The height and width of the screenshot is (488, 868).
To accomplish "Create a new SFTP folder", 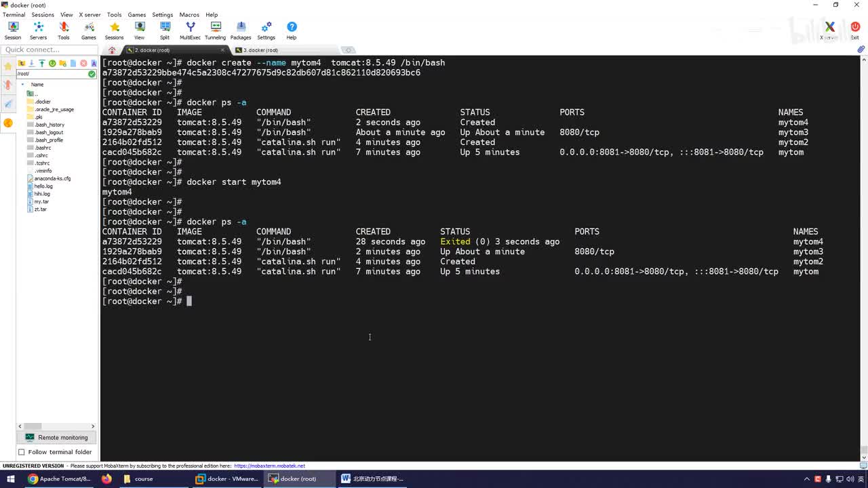I will point(62,63).
